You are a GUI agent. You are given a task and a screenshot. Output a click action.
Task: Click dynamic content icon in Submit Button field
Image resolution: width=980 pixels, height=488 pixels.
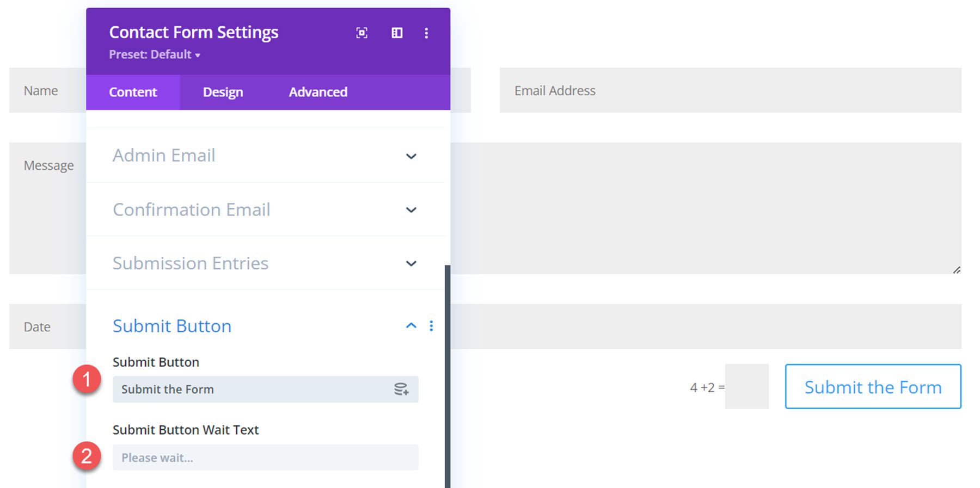click(401, 389)
